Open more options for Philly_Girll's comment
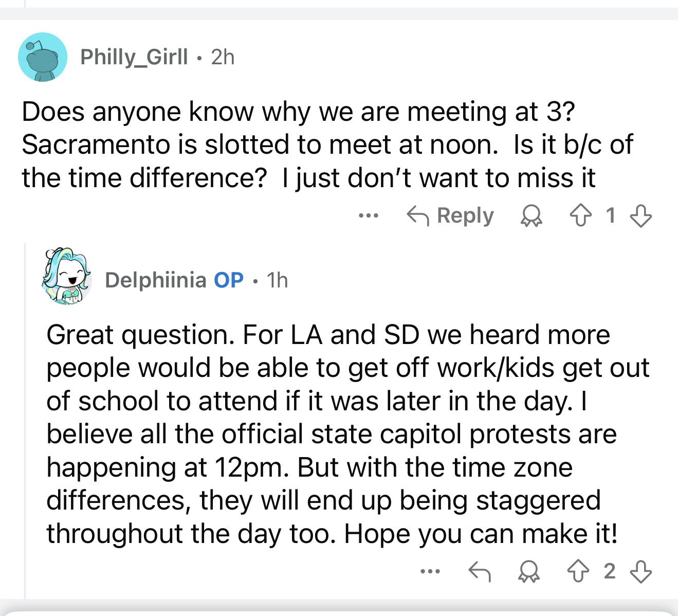 click(369, 216)
